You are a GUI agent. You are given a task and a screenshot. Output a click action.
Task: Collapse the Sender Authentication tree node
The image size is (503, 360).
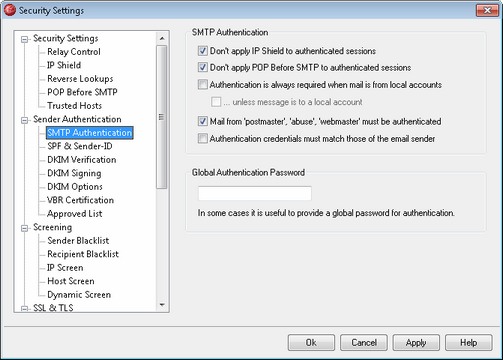point(24,120)
